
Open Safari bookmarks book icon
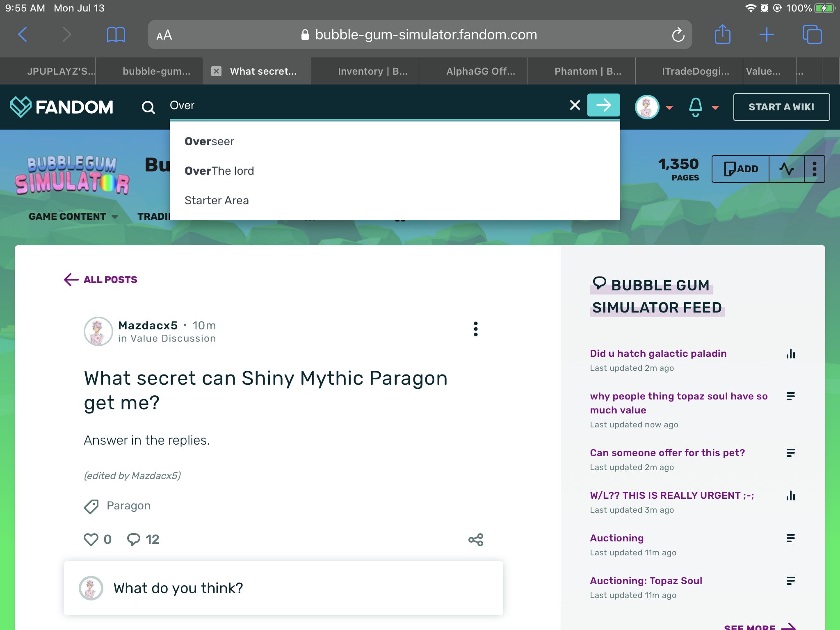[x=116, y=34]
